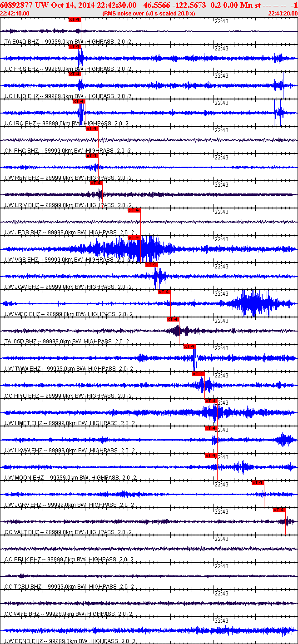The width and height of the screenshot is (298, 644).
Task: Select the UW.JCW EHZ station label
Action: [21, 287]
